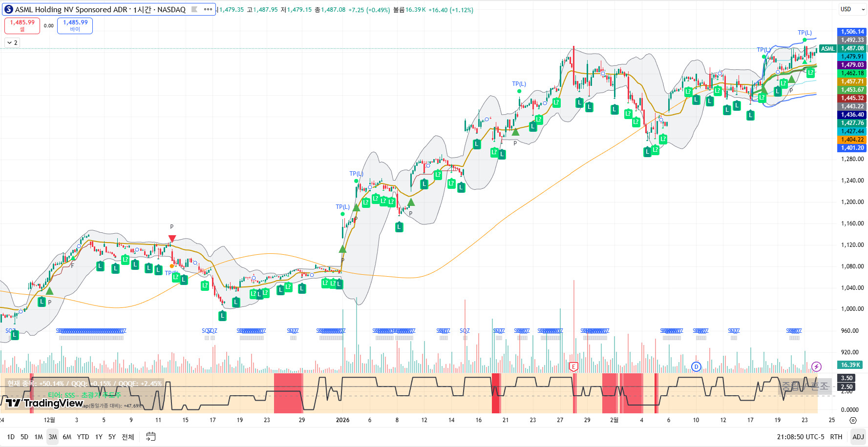Select the YTD time range
This screenshot has width=868, height=447.
click(83, 437)
